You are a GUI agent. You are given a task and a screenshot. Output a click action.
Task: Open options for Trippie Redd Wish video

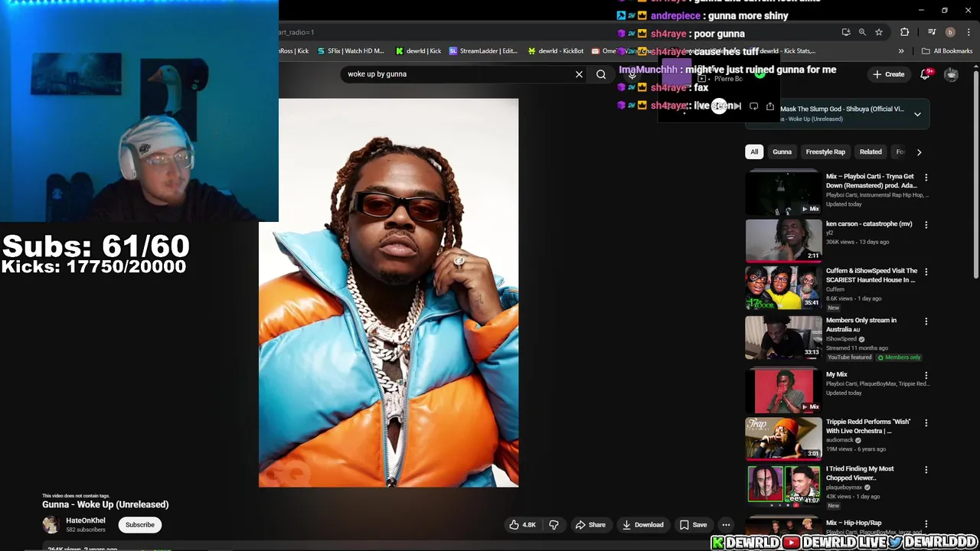click(926, 422)
